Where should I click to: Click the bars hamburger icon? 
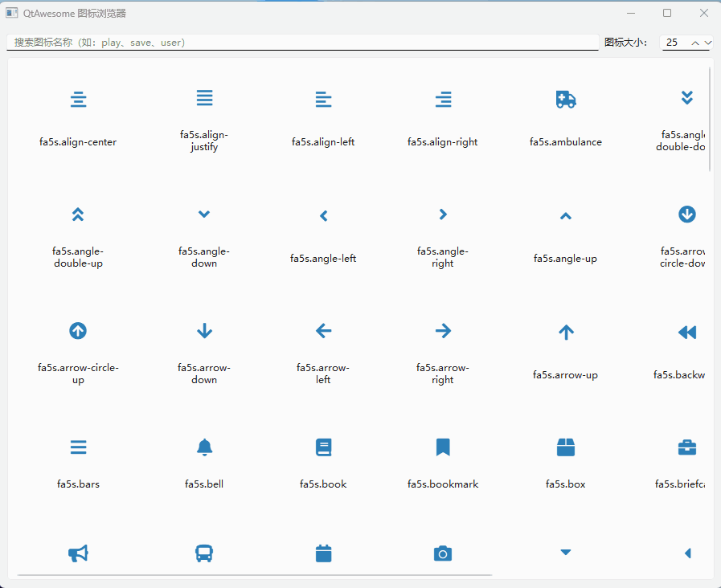[78, 447]
